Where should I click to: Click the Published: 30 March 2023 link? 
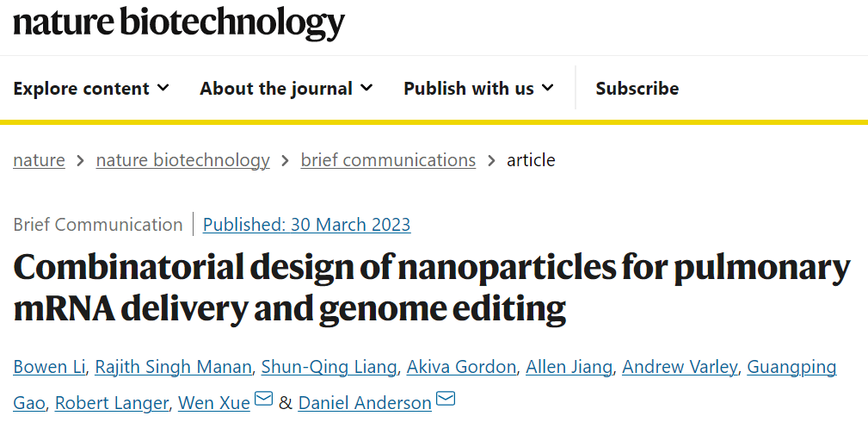[x=306, y=225]
